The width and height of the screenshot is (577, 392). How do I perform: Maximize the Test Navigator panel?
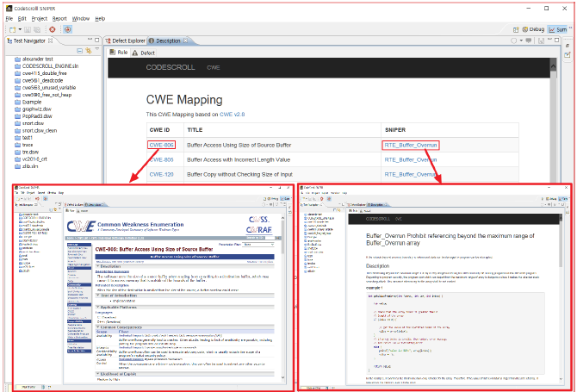97,40
